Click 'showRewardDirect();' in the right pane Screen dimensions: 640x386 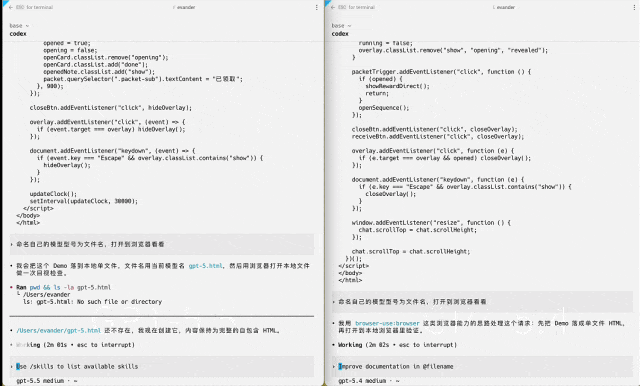point(398,86)
